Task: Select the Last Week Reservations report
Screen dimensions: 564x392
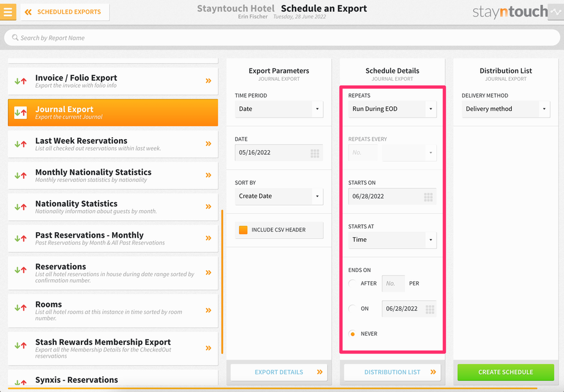Action: point(113,144)
